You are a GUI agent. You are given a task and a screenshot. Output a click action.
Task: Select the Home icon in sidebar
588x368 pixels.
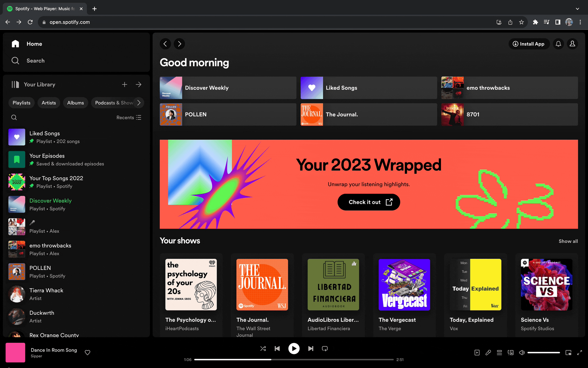click(x=15, y=44)
